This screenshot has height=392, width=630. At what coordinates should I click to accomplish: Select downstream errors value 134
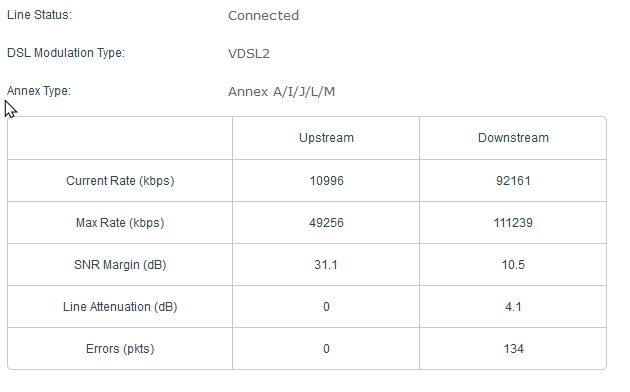pos(513,349)
